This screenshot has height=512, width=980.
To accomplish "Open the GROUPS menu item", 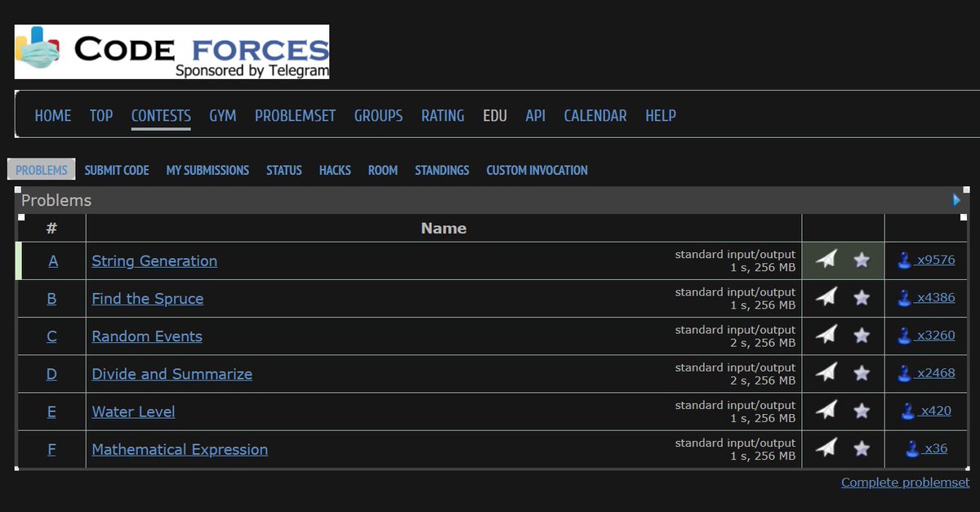I will pyautogui.click(x=378, y=116).
